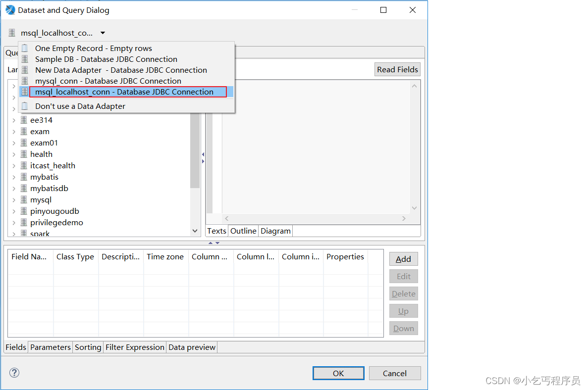Open the Filter Expression tab
This screenshot has width=588, height=390.
[135, 347]
